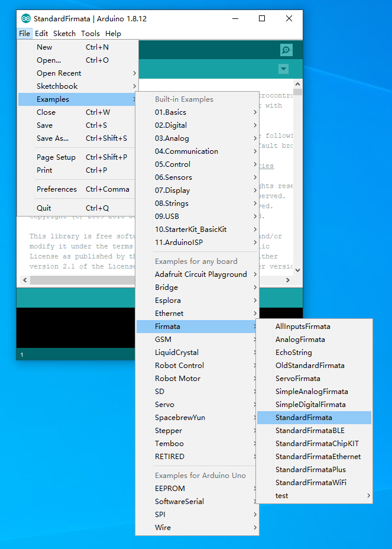Expand Robot Control examples
This screenshot has height=549, width=392.
pos(197,366)
